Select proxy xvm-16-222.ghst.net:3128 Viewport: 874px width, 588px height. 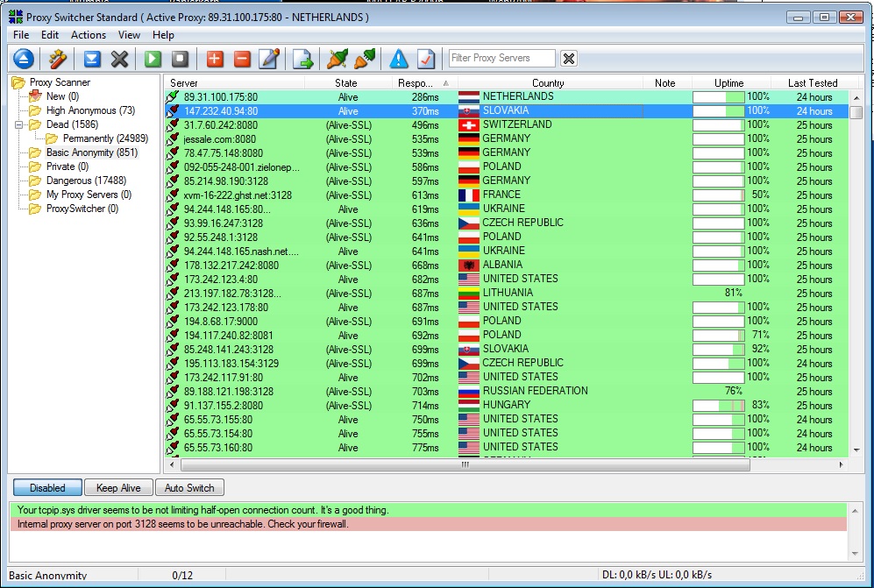point(238,195)
